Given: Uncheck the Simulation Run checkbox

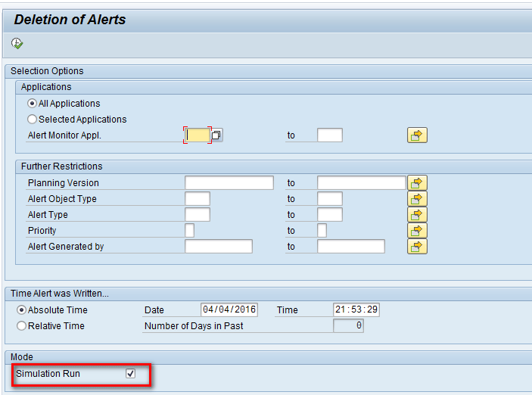Looking at the screenshot, I should 130,374.
